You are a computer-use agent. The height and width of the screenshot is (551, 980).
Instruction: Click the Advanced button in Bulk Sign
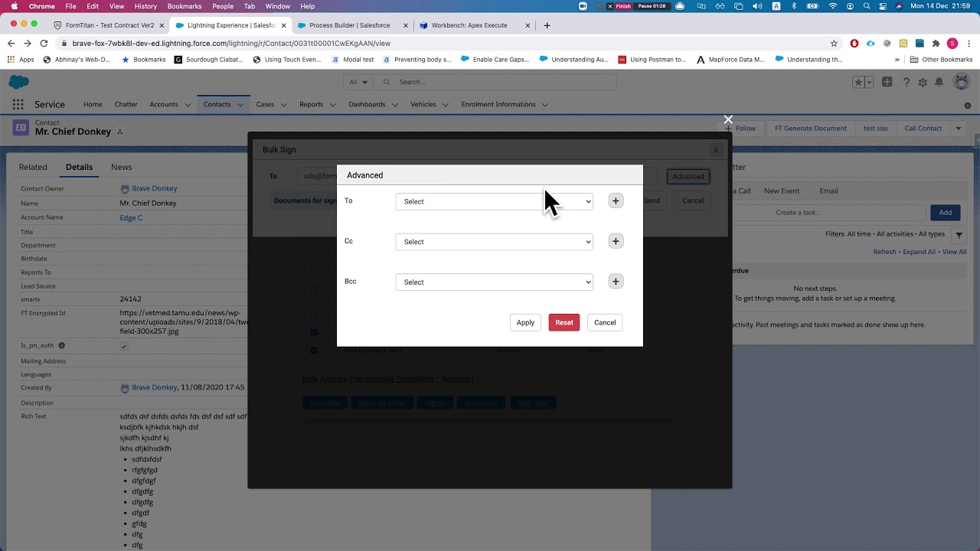[688, 176]
